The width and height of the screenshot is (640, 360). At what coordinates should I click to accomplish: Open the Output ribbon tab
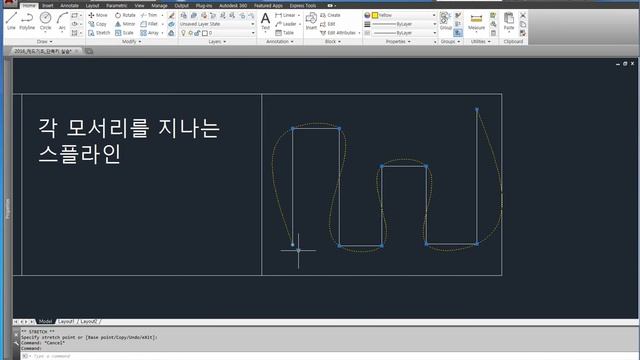[x=182, y=6]
